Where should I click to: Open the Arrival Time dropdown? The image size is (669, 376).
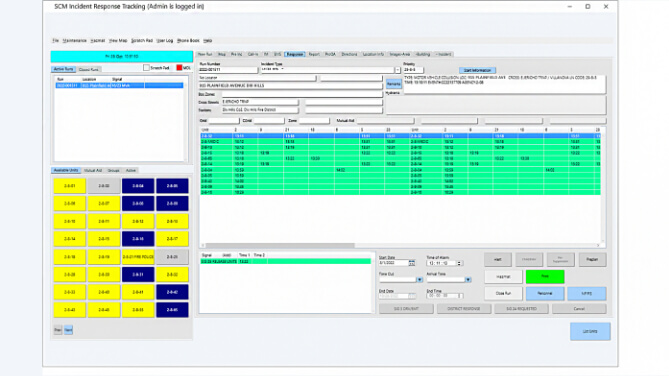(468, 280)
